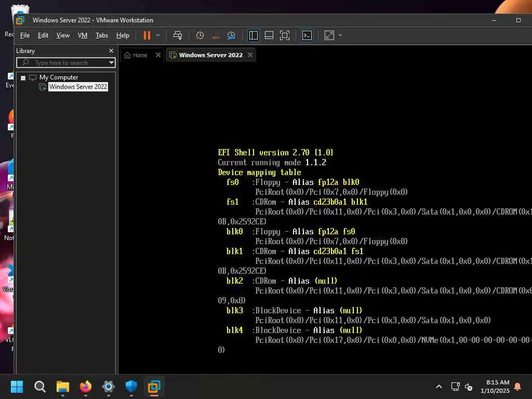Click the 'Device mapping table' heading text

point(260,172)
